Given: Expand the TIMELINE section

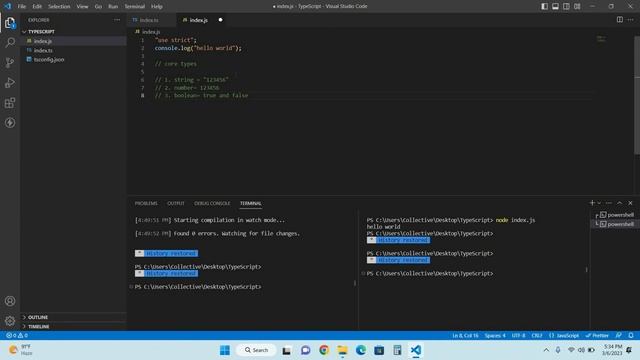Looking at the screenshot, I should pyautogui.click(x=38, y=327).
